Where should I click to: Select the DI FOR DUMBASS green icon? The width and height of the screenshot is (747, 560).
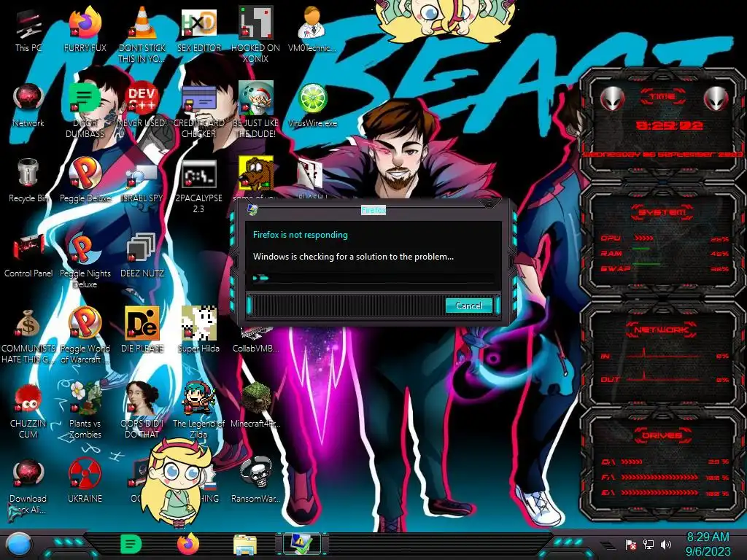(x=85, y=109)
